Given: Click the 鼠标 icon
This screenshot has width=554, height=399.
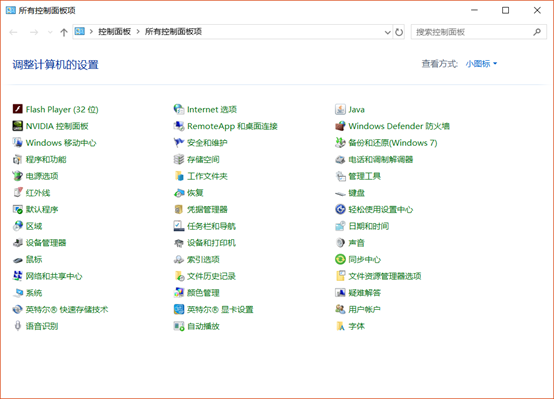Looking at the screenshot, I should pos(18,259).
